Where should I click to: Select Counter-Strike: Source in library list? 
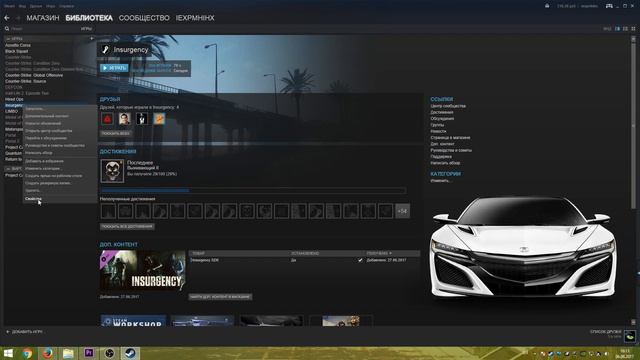(26, 82)
